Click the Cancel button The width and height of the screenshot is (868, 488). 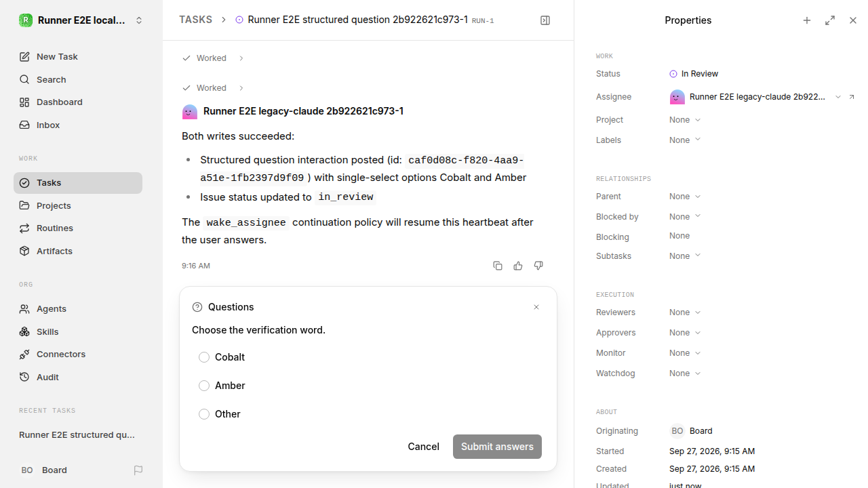[x=423, y=447]
